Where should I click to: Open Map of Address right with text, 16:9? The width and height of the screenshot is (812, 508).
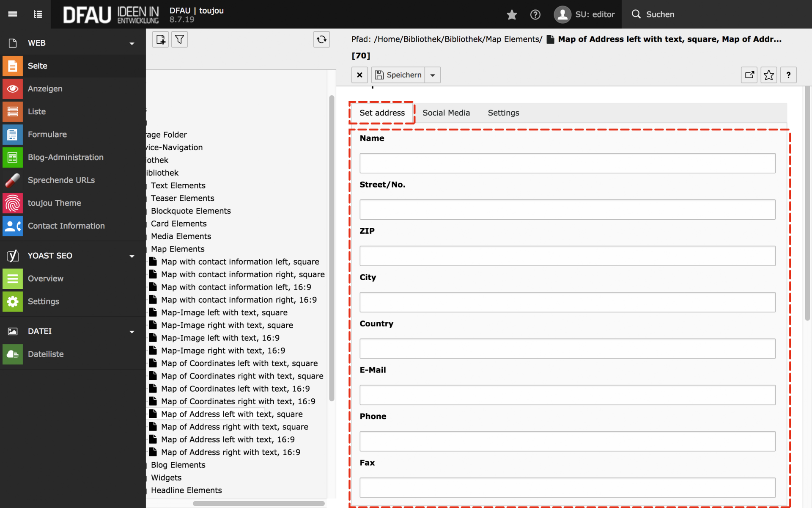tap(230, 452)
